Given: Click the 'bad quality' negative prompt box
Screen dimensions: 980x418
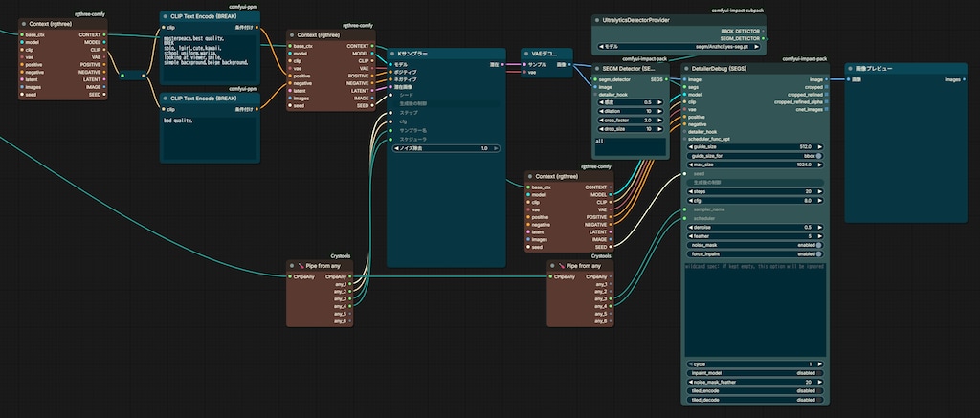Looking at the screenshot, I should point(210,138).
